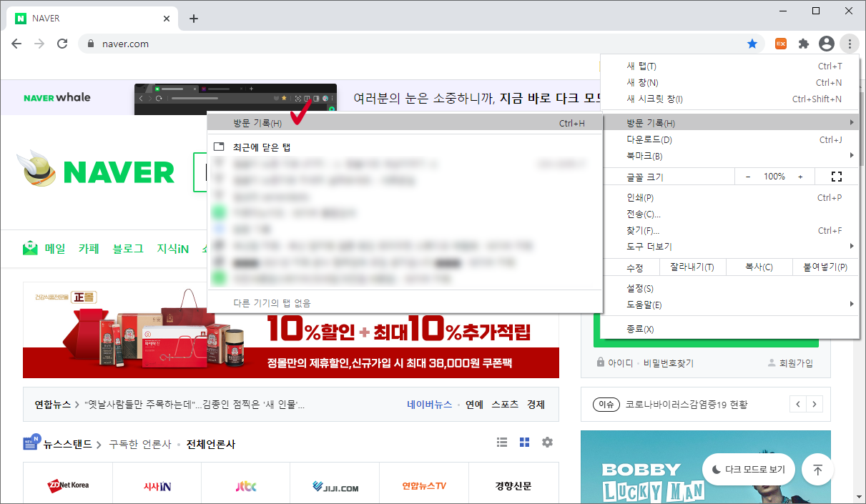
Task: Select the 스포츠 news category
Action: click(x=505, y=405)
